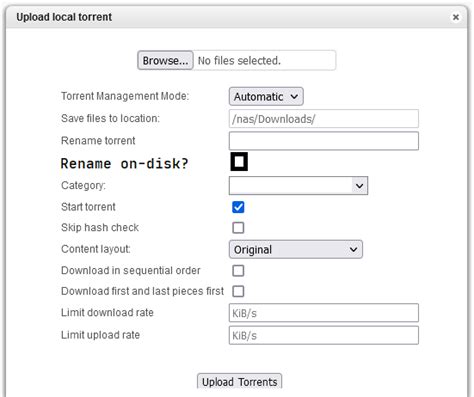This screenshot has width=474, height=397.
Task: Click the 'Start torrent' label
Action: click(88, 207)
